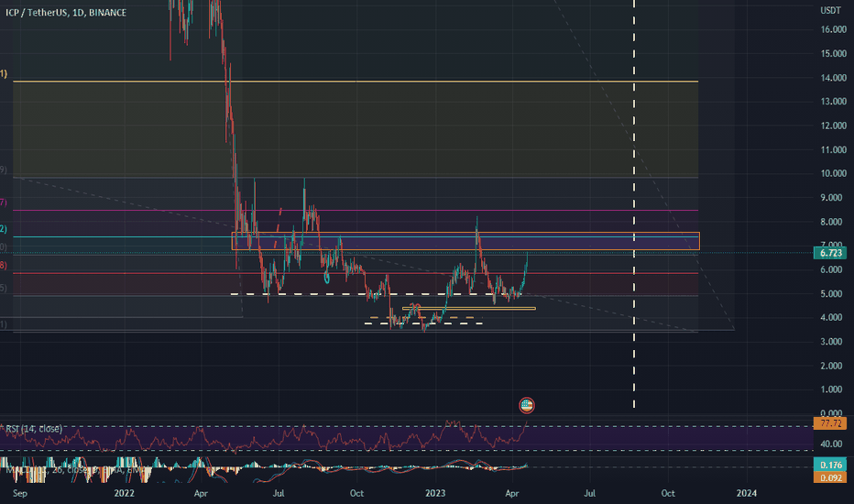Click the 9.000 price axis label
The image size is (854, 504).
point(833,197)
